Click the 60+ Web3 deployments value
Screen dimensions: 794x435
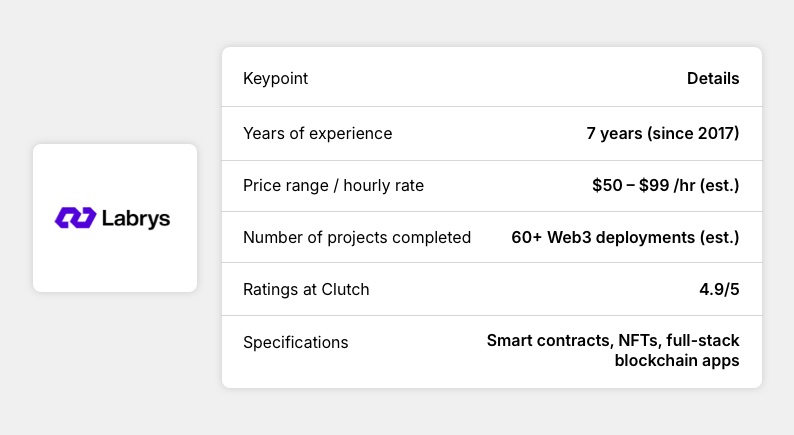click(625, 237)
